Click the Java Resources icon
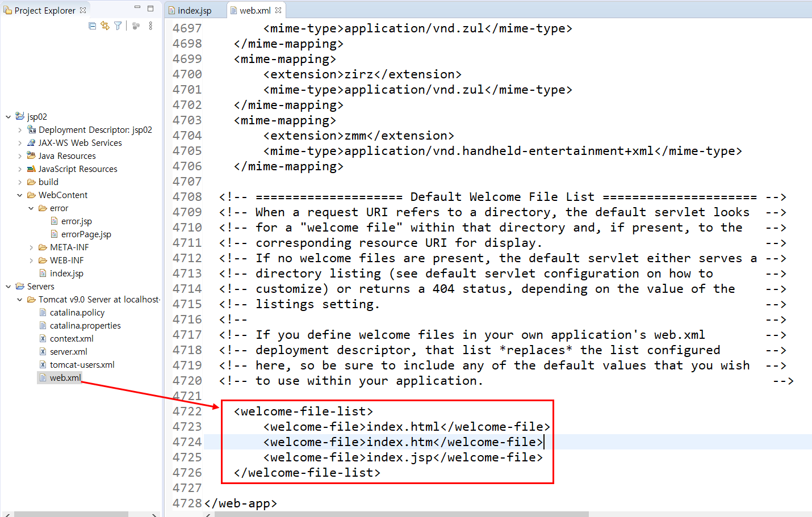 (32, 156)
